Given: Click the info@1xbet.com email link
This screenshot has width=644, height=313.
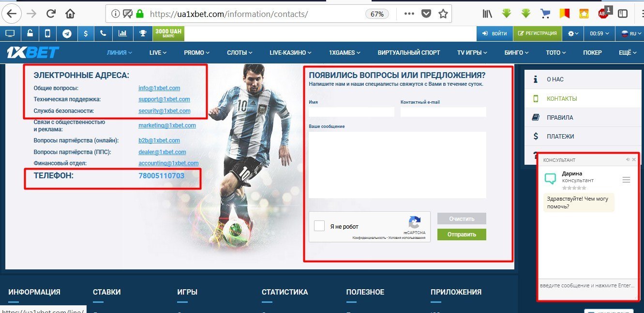Looking at the screenshot, I should (159, 88).
